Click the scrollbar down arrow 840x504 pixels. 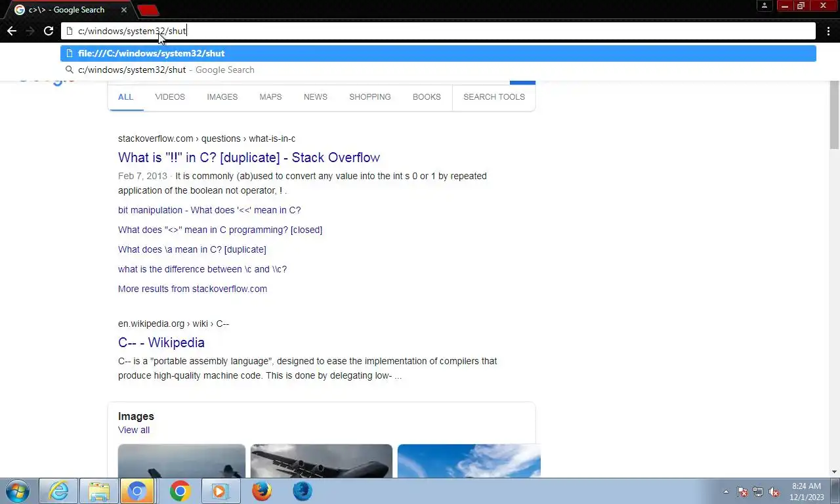tap(835, 472)
